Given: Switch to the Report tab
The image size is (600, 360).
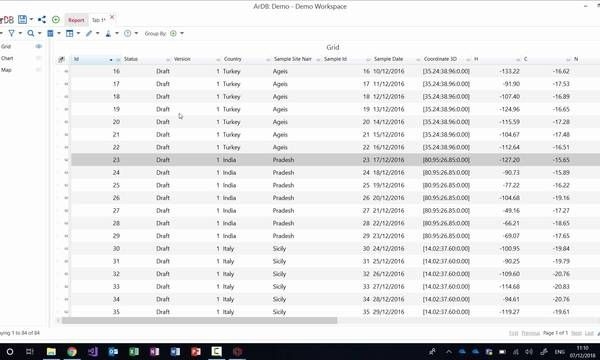Looking at the screenshot, I should tap(76, 20).
